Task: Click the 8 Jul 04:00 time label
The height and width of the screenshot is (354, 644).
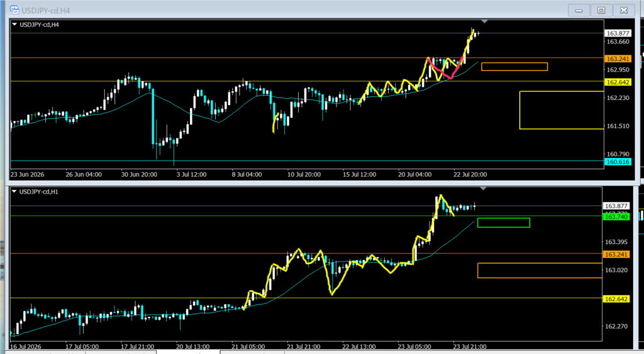Action: coord(247,175)
